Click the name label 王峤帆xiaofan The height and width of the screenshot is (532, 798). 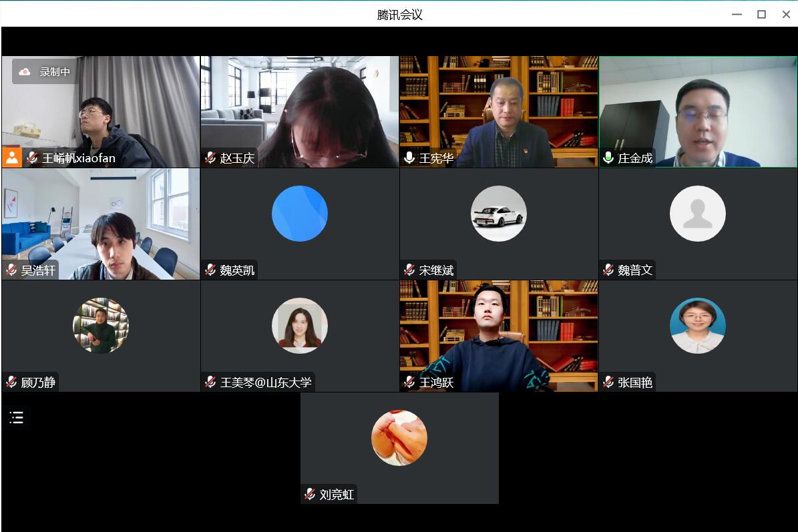pyautogui.click(x=79, y=158)
